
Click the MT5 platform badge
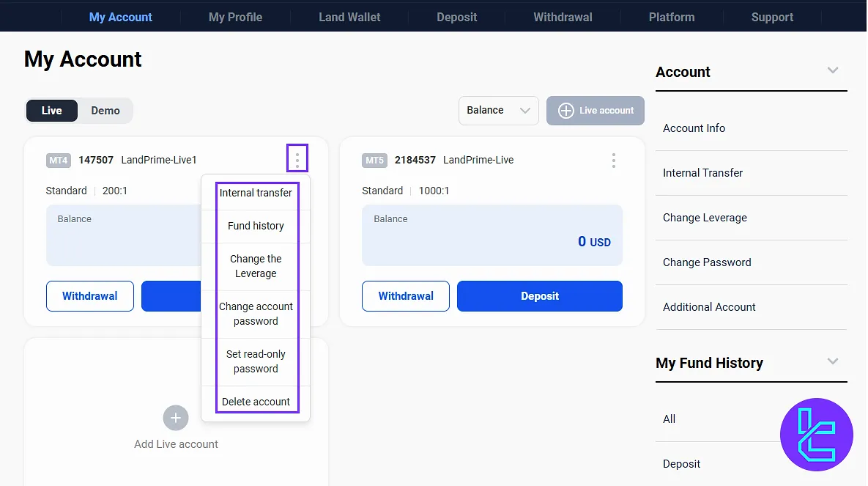[374, 160]
